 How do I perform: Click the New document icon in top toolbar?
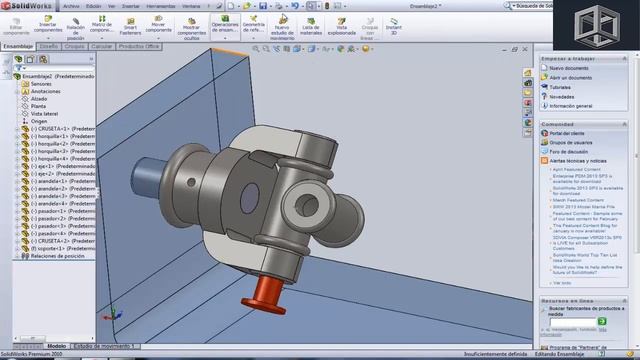(x=231, y=6)
